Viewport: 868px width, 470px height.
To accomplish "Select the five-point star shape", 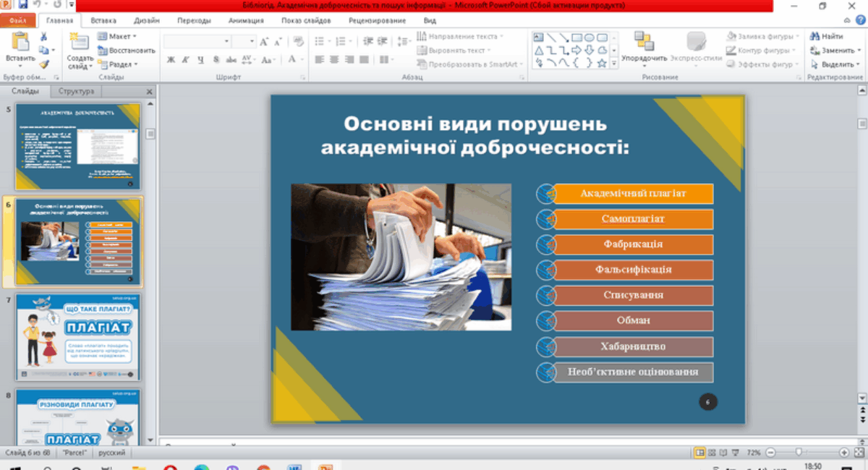I will click(602, 63).
